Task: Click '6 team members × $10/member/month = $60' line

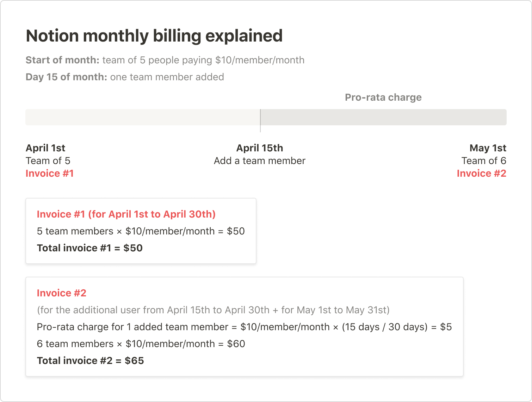Action: [141, 344]
